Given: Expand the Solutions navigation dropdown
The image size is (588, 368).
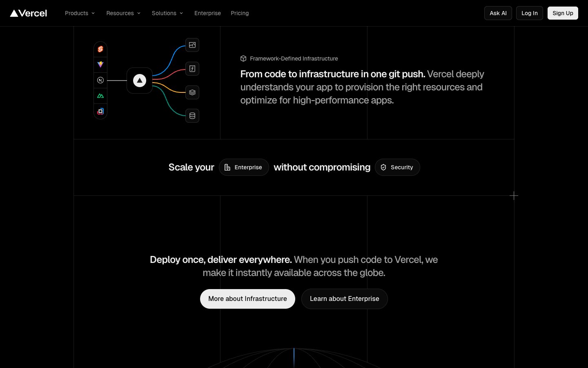Looking at the screenshot, I should point(167,13).
